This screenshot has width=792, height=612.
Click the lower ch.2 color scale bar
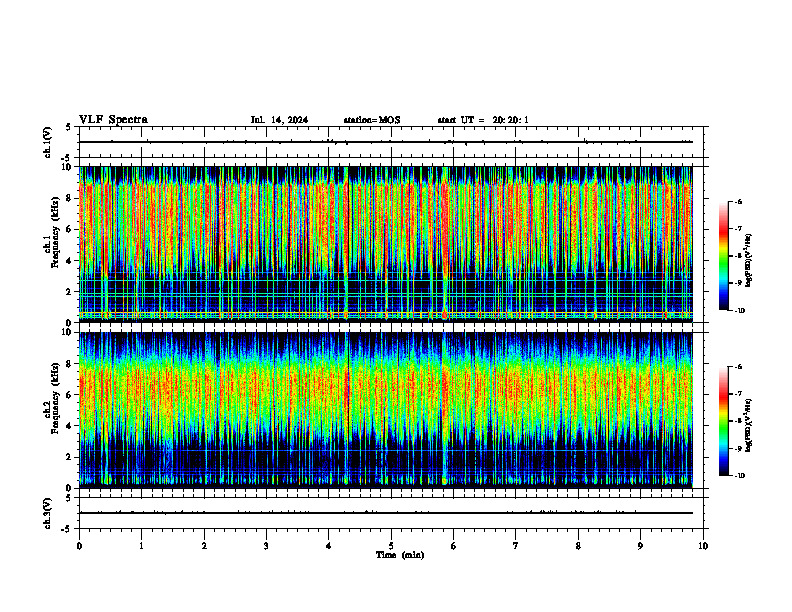coord(723,421)
